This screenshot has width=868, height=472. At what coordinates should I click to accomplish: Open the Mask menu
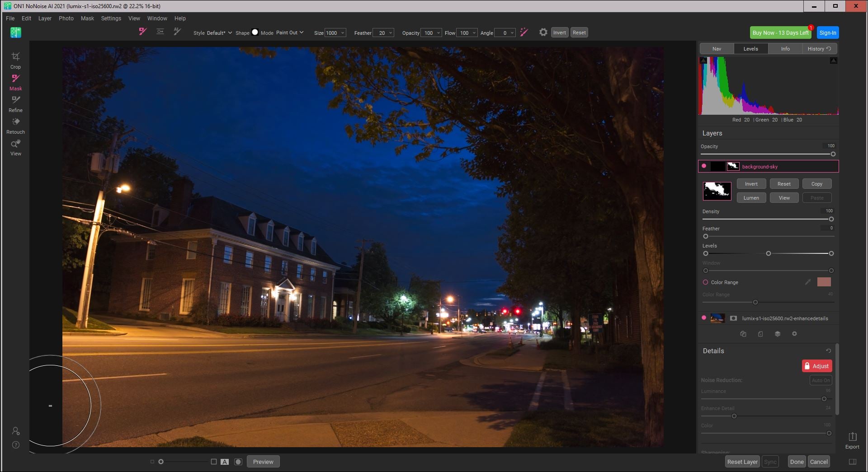point(87,19)
